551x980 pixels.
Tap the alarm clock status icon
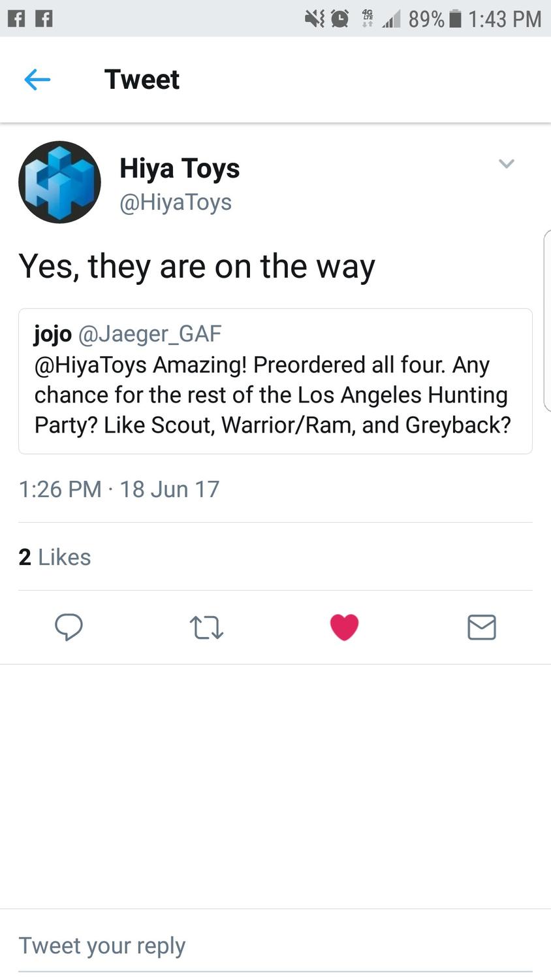click(x=339, y=19)
